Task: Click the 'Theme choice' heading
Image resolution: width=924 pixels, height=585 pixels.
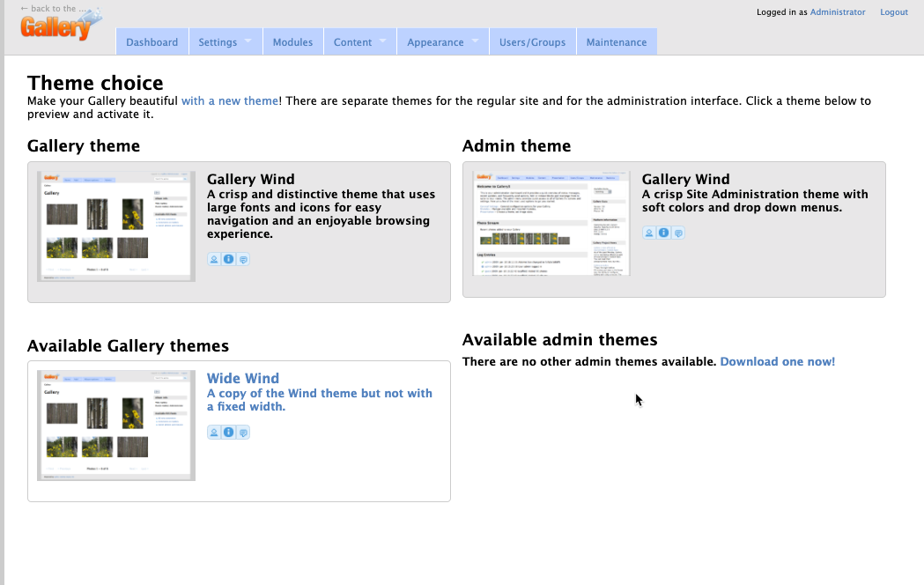Action: 95,83
